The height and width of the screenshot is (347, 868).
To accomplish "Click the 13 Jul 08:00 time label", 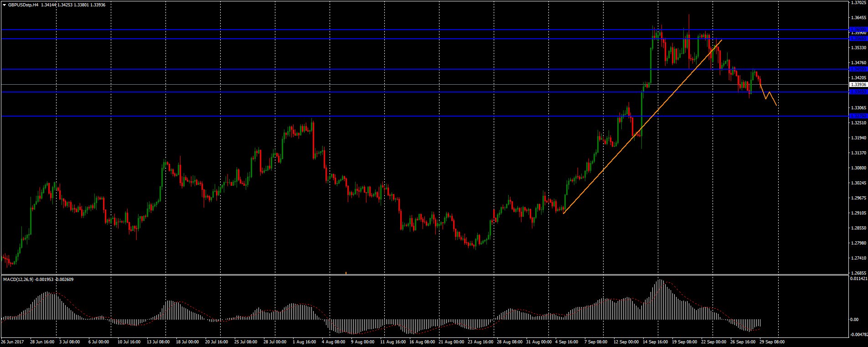I will pos(158,342).
